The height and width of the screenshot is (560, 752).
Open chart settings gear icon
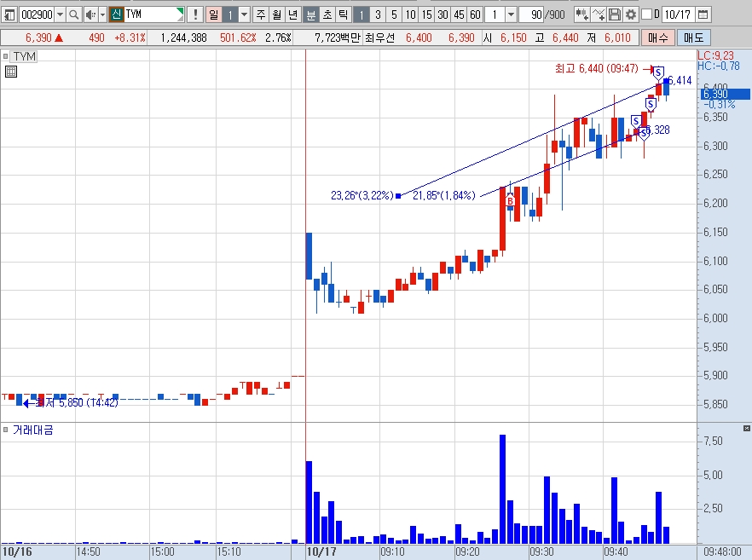[x=631, y=14]
